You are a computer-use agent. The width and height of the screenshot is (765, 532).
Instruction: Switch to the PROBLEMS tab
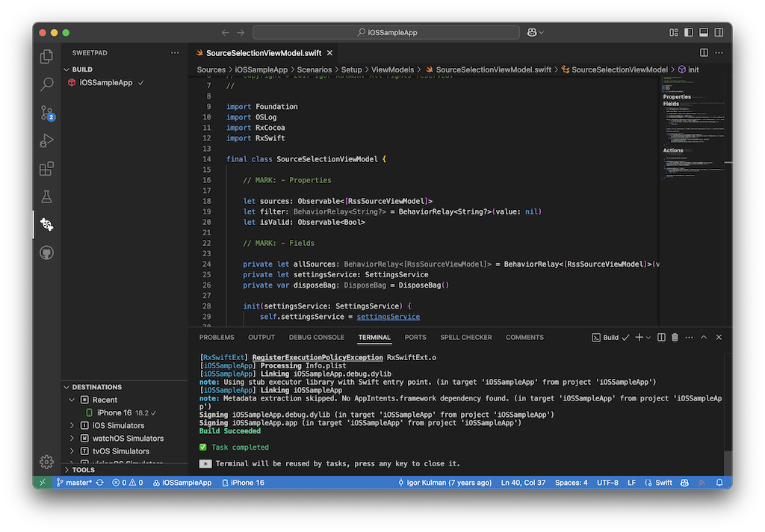[x=217, y=338]
